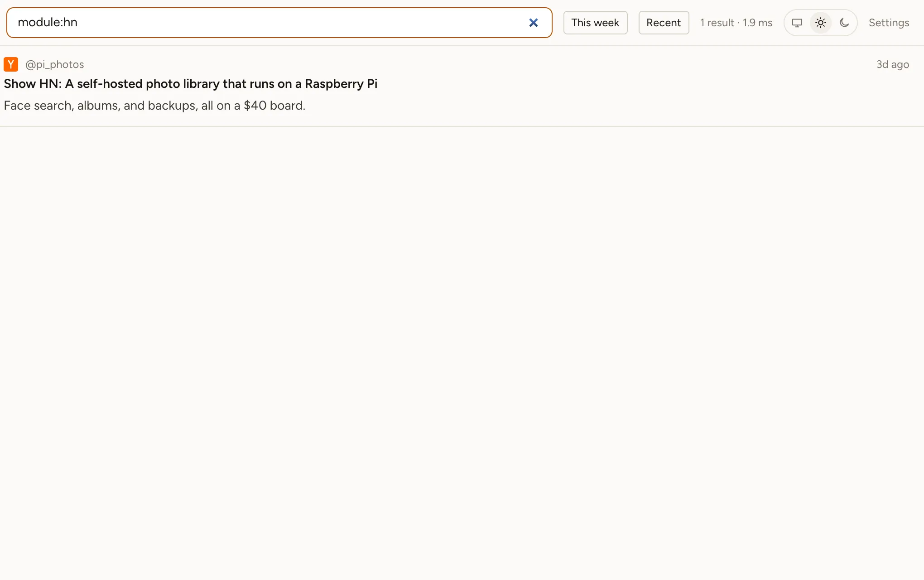Open Settings
924x580 pixels.
[889, 23]
